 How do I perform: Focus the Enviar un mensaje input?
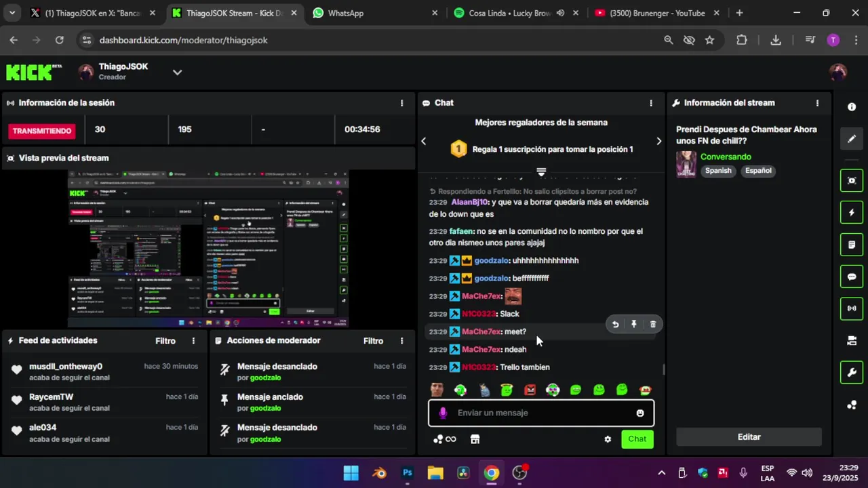pyautogui.click(x=541, y=413)
